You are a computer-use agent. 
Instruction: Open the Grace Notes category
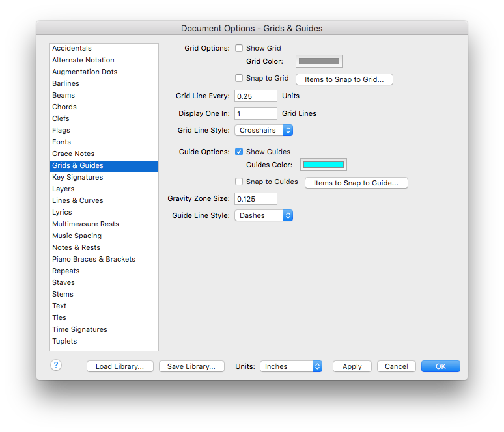(104, 154)
